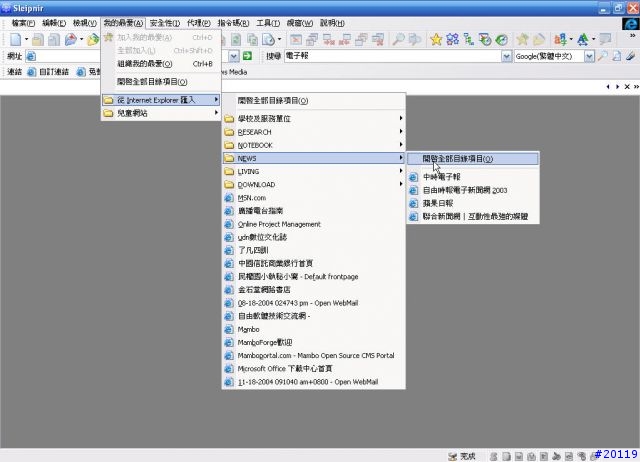Viewport: 640px width, 462px height.
Task: Open the 代理(P) menu
Action: point(198,23)
